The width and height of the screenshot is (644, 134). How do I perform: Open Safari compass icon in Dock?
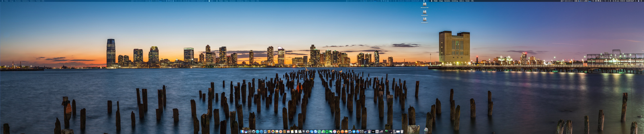(x=261, y=131)
